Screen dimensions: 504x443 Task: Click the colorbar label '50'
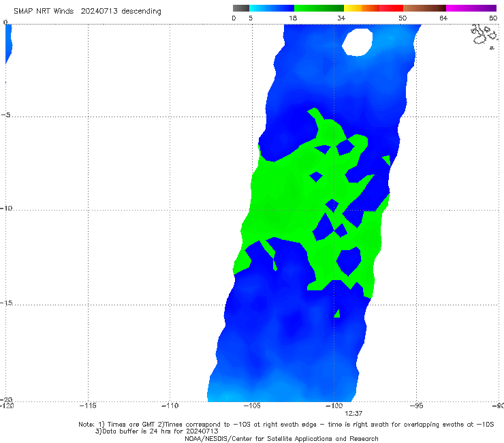[x=403, y=18]
